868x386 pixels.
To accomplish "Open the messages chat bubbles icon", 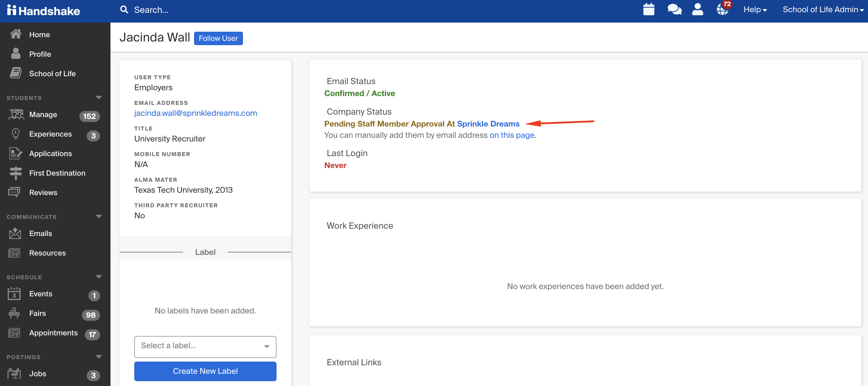I will point(674,9).
